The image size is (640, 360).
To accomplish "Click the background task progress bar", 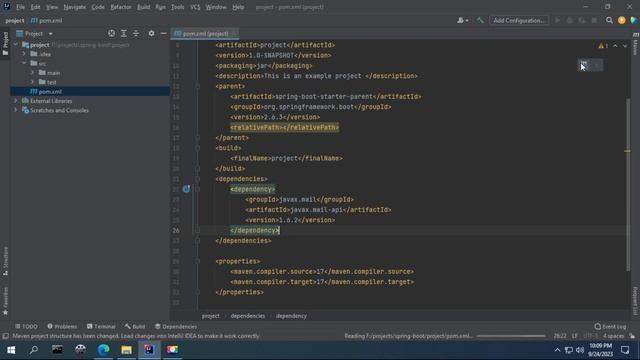I will click(x=511, y=336).
